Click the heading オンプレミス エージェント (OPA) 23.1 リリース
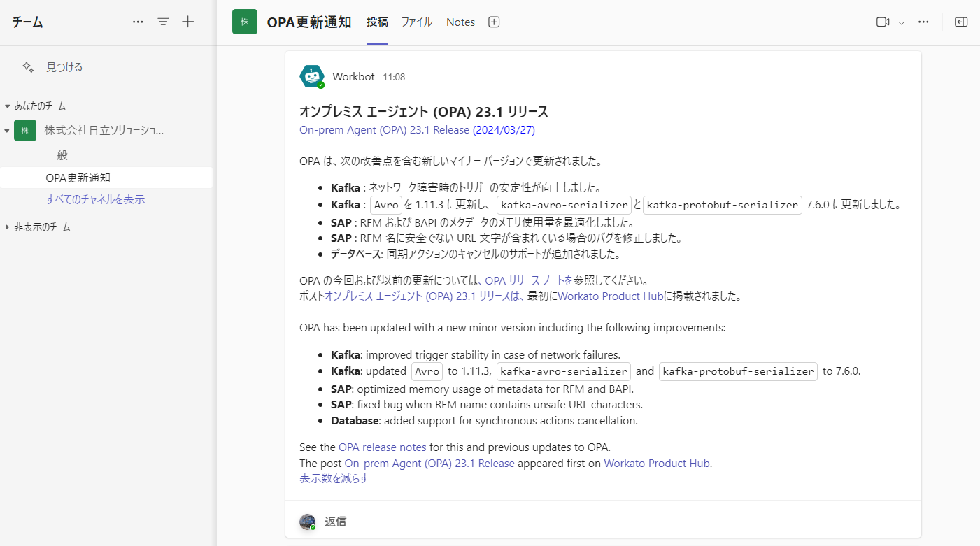The image size is (980, 546). 424,112
